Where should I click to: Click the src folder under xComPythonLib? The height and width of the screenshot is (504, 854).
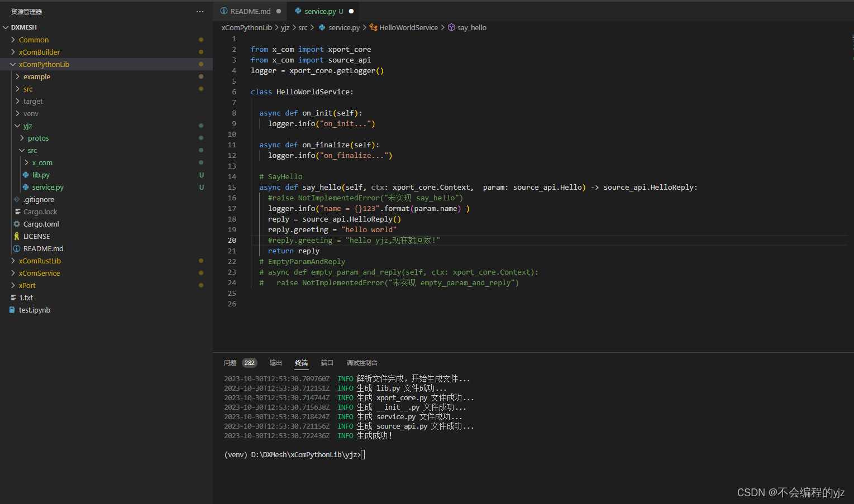point(28,89)
